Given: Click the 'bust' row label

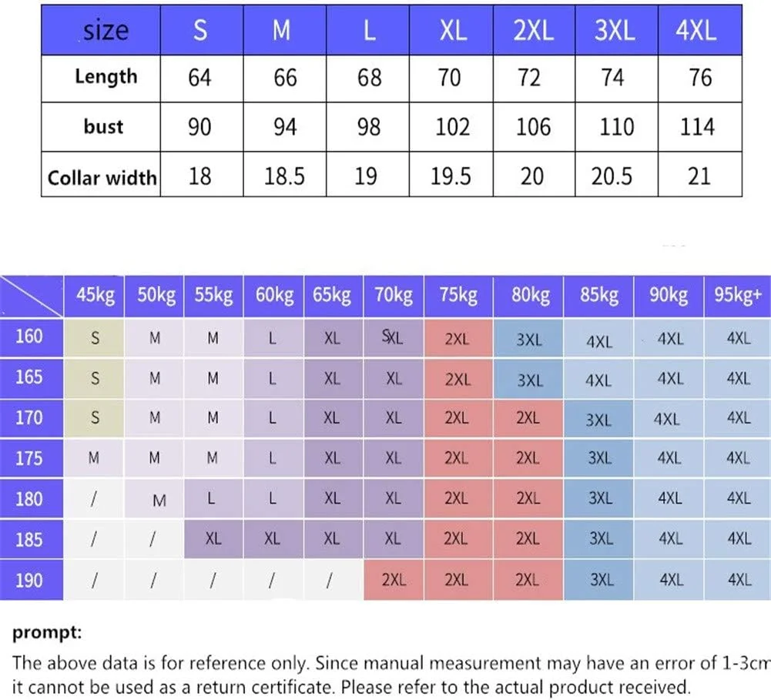Looking at the screenshot, I should click(103, 126).
